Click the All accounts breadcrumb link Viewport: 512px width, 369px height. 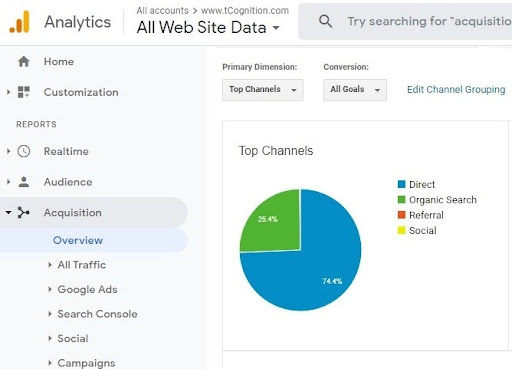coord(162,11)
